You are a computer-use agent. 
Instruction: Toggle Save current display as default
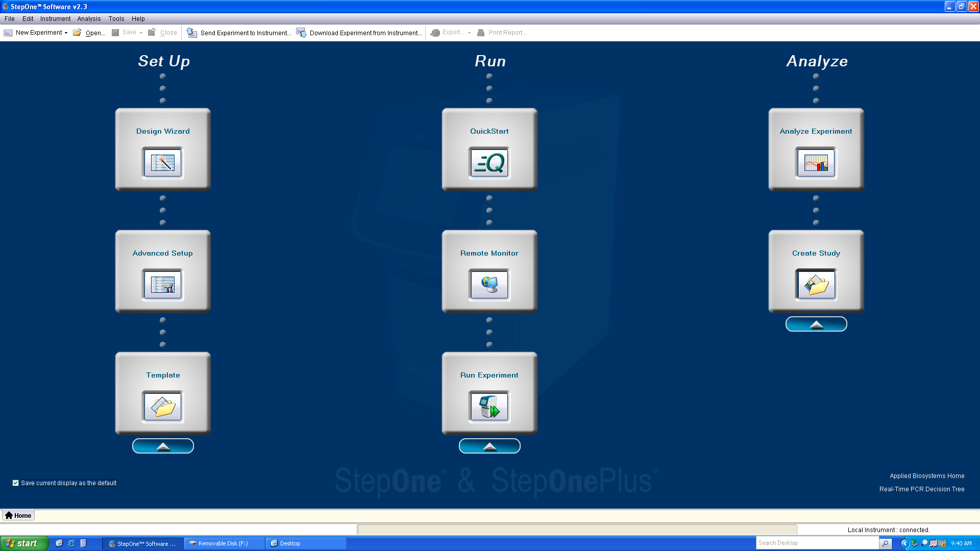[15, 482]
